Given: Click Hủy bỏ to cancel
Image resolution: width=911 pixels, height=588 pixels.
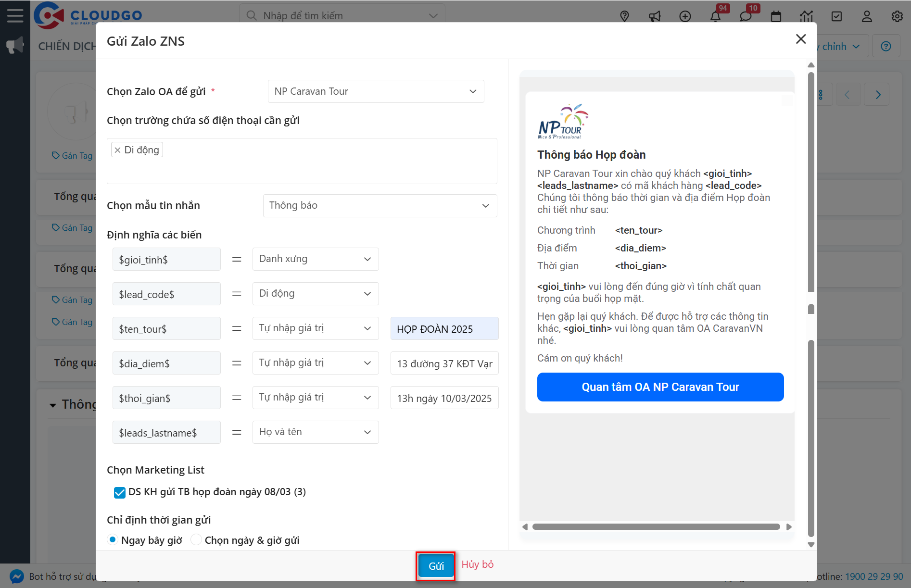Looking at the screenshot, I should tap(477, 564).
